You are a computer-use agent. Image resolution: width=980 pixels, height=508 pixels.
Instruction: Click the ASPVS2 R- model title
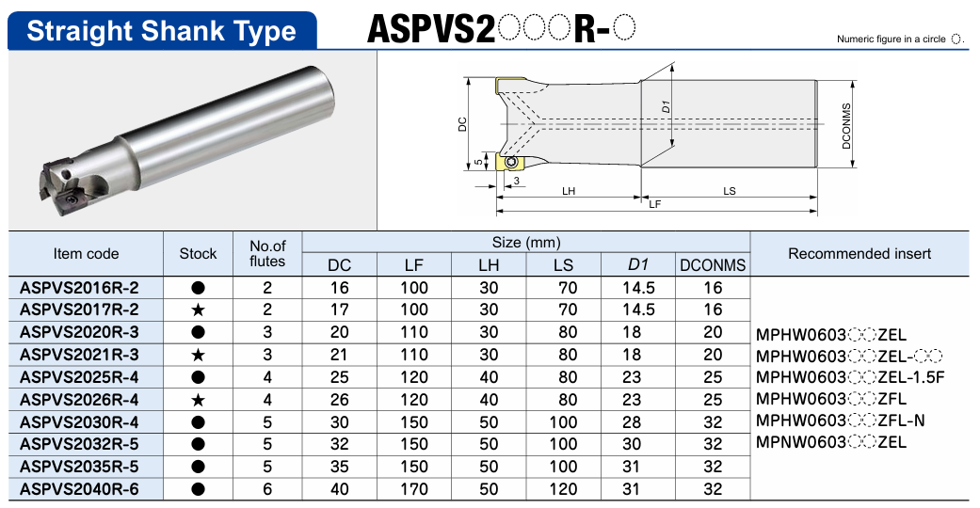click(501, 30)
